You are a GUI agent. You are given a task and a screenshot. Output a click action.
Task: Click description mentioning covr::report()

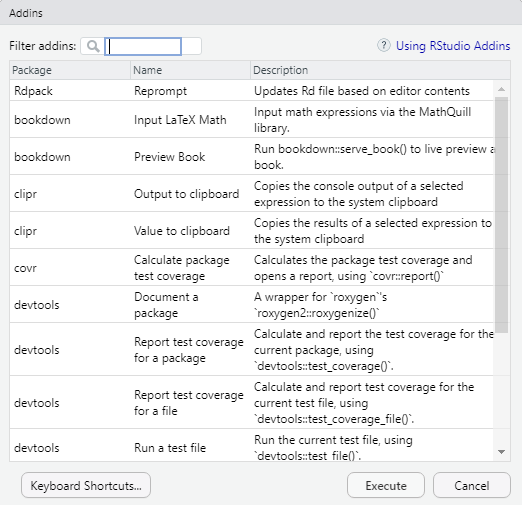tap(363, 268)
